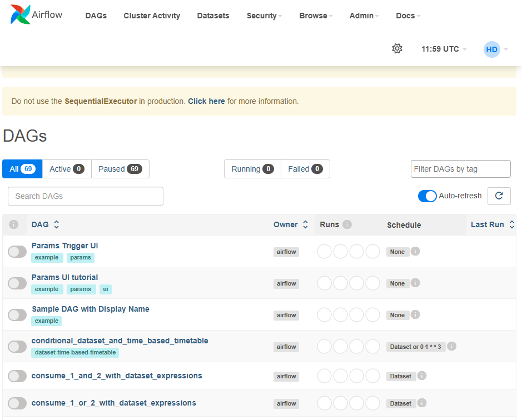Sort by Last Run column arrows

tap(511, 224)
